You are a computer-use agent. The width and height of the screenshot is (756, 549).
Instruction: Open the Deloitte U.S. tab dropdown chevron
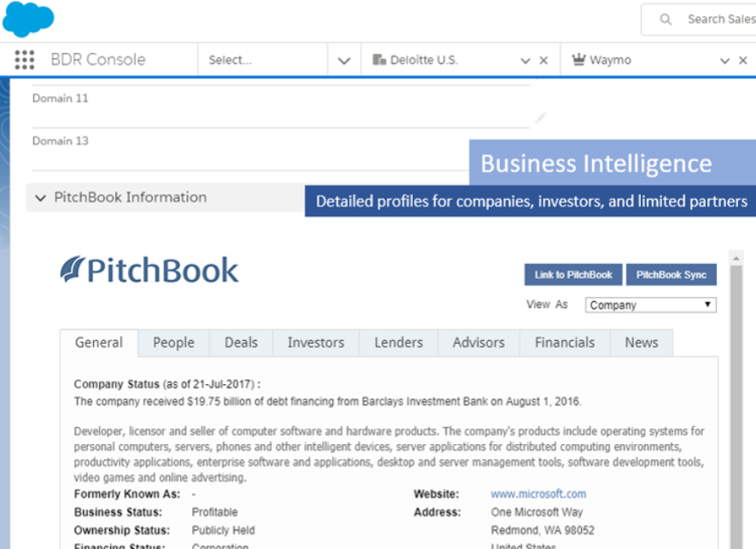coord(526,61)
